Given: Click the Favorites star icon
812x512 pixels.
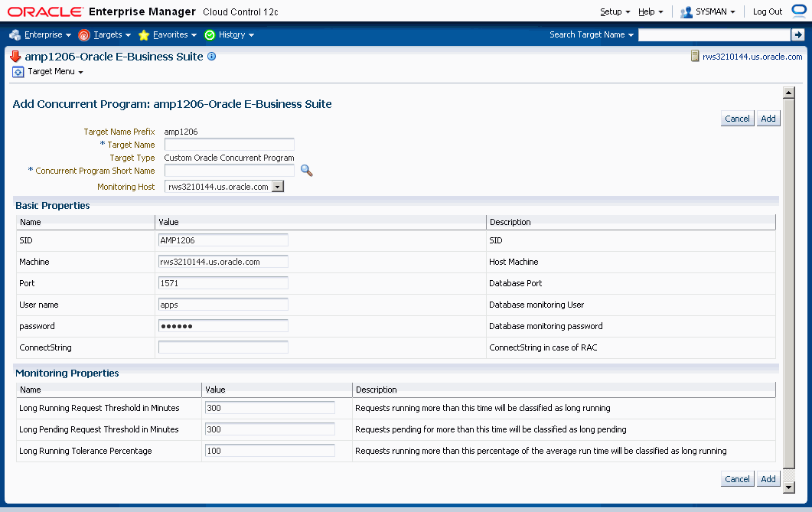Looking at the screenshot, I should click(144, 34).
